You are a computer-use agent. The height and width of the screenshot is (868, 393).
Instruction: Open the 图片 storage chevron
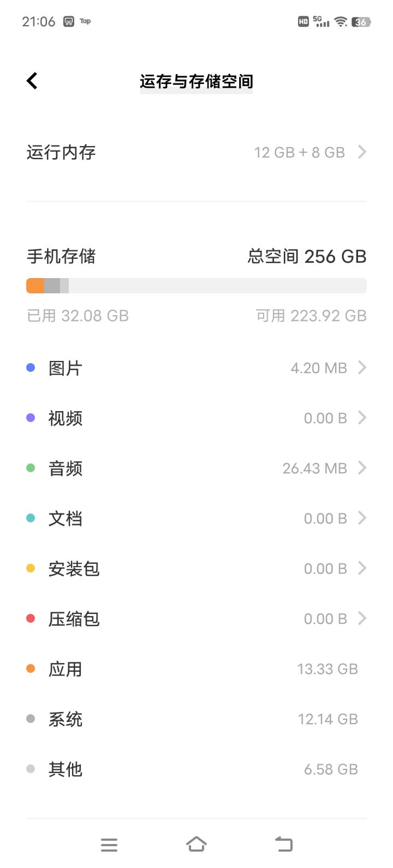click(x=361, y=368)
